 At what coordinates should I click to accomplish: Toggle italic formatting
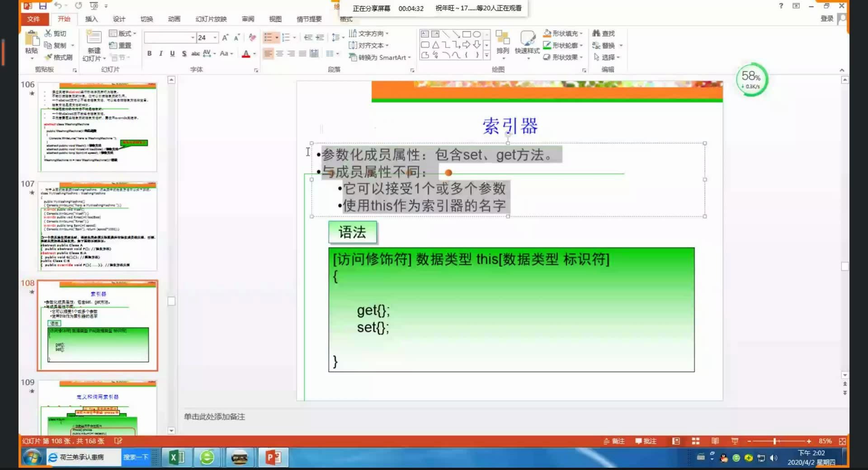point(161,53)
